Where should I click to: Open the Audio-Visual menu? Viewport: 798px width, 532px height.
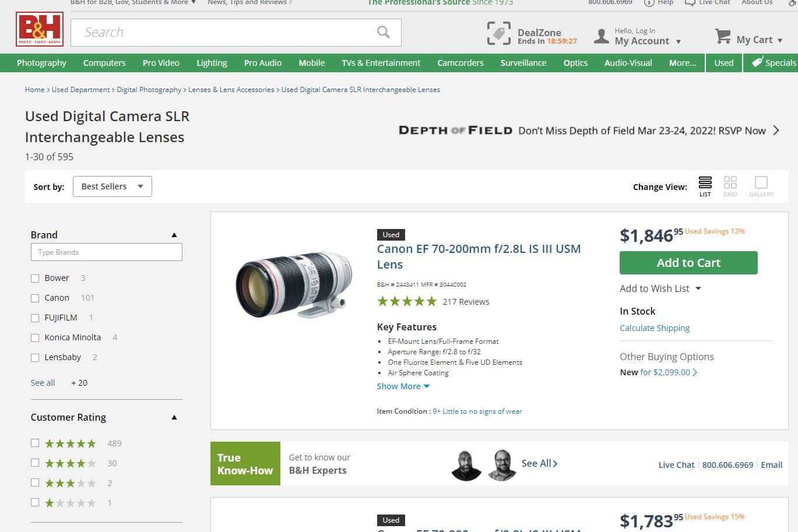[628, 63]
